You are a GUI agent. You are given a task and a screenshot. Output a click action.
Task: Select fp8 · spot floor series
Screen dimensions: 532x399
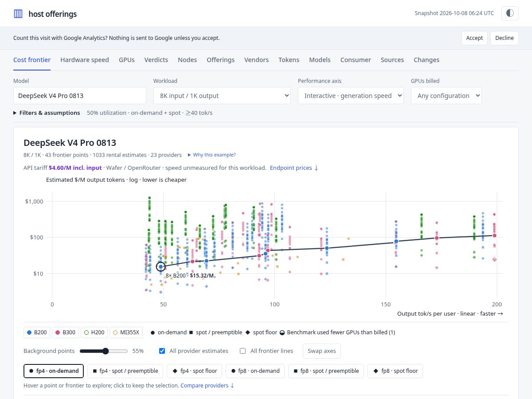[395, 371]
